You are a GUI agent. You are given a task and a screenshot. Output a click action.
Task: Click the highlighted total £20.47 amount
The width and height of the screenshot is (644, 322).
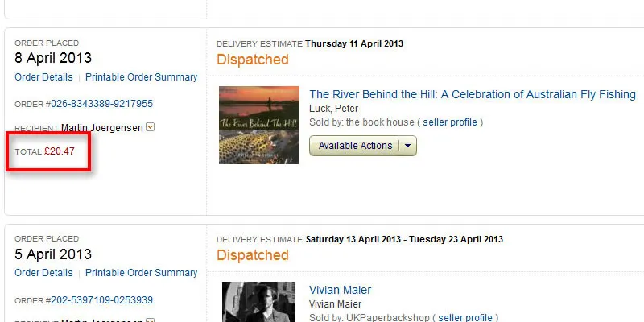coord(60,151)
